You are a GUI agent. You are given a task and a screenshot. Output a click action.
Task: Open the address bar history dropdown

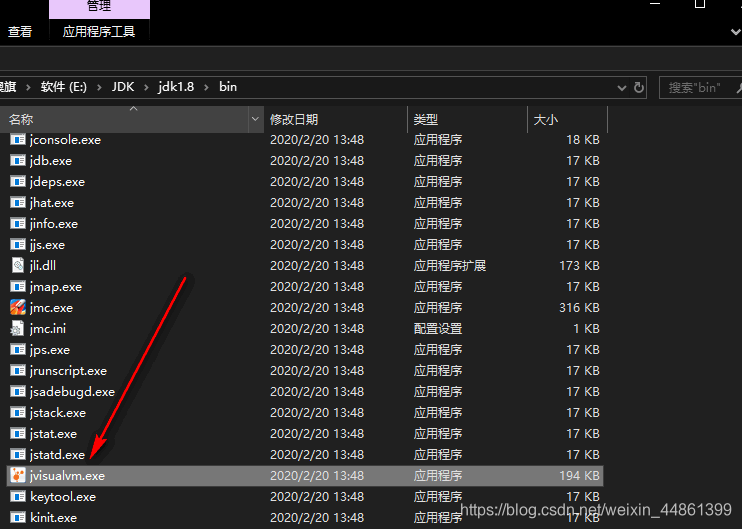click(622, 88)
